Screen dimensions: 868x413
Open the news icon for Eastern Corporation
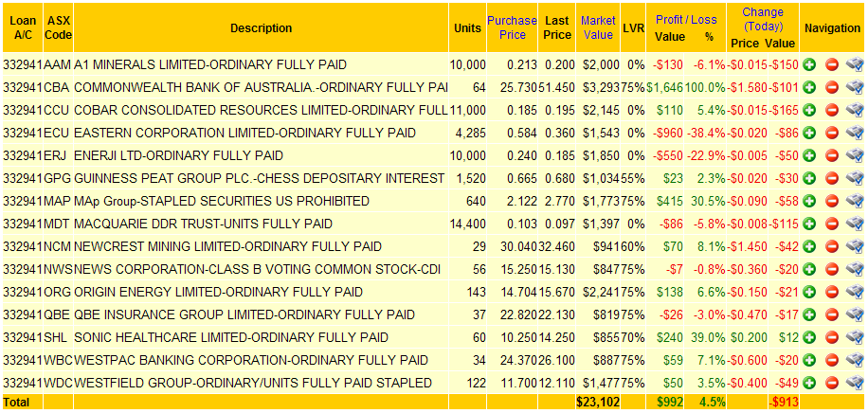point(856,133)
